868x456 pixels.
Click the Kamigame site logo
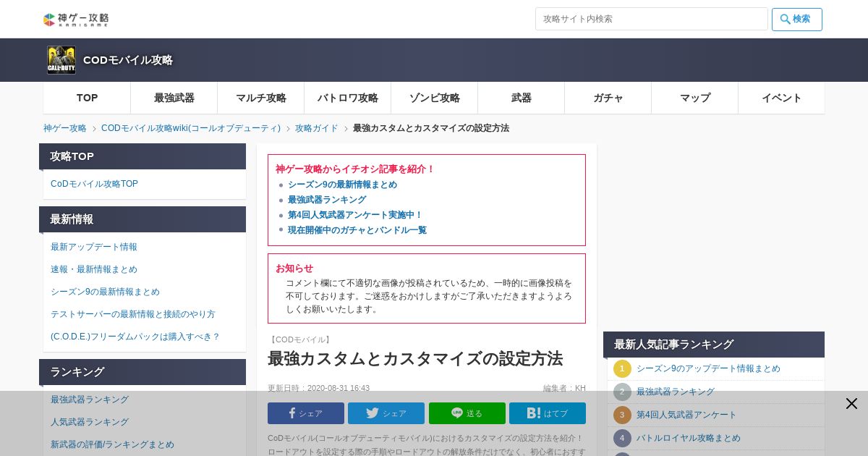pos(76,20)
